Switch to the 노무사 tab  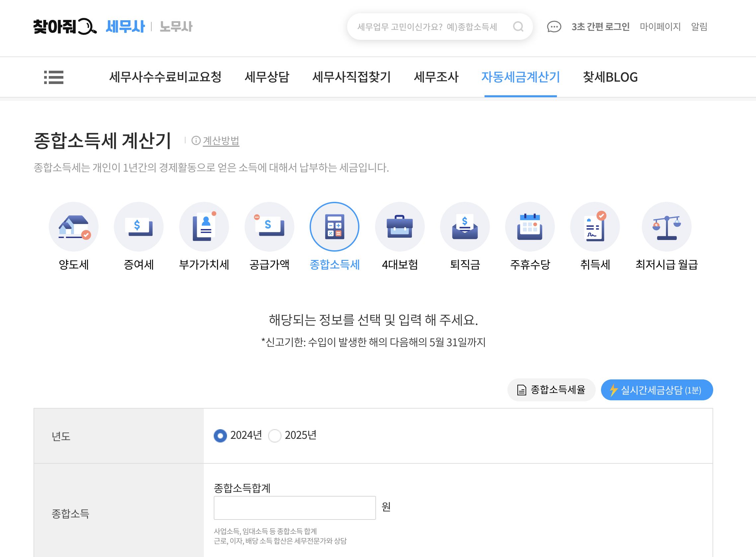pos(176,27)
